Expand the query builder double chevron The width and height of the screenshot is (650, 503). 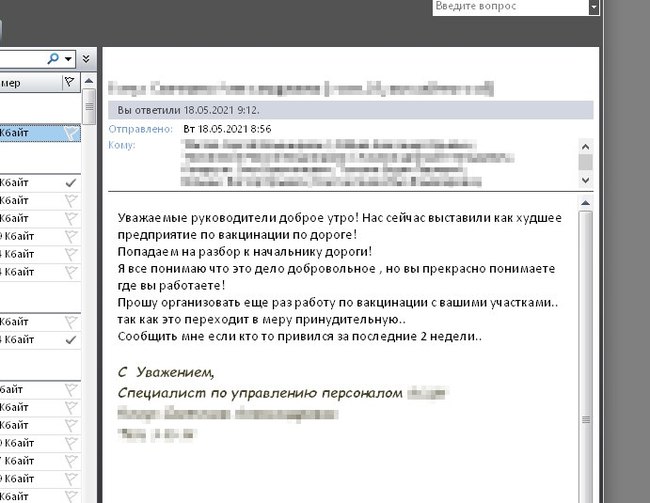(x=86, y=59)
